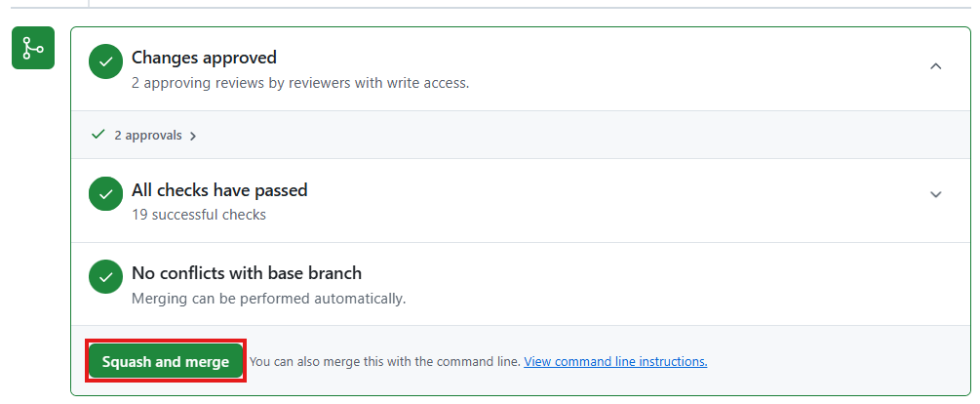The width and height of the screenshot is (980, 404).
Task: Collapse the Changes approved section chevron
Action: pyautogui.click(x=935, y=66)
